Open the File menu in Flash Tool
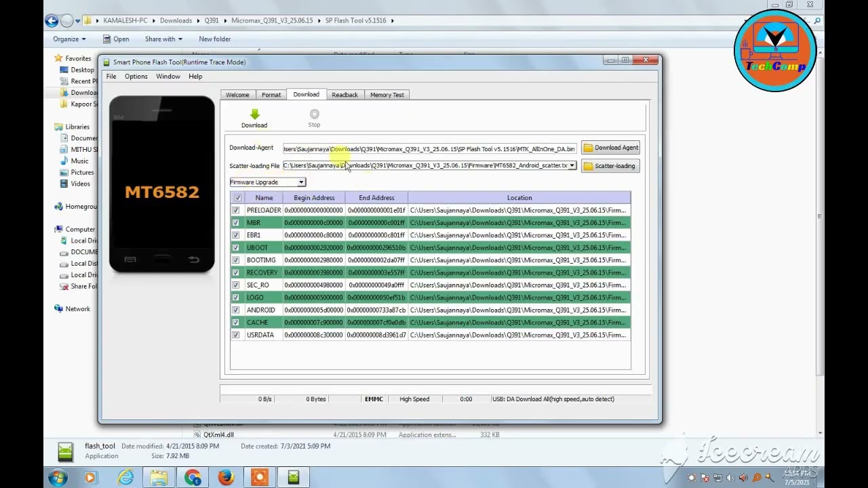The height and width of the screenshot is (488, 868). 111,77
